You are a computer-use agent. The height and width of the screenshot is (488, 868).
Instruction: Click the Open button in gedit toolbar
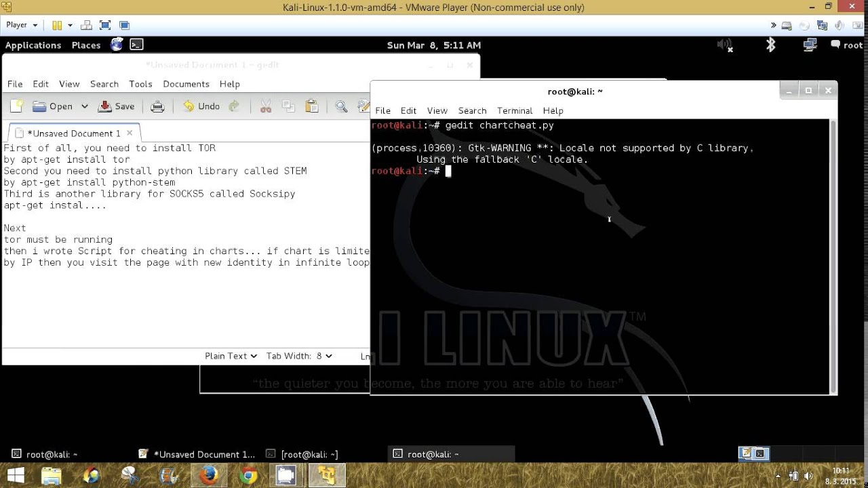pyautogui.click(x=53, y=106)
